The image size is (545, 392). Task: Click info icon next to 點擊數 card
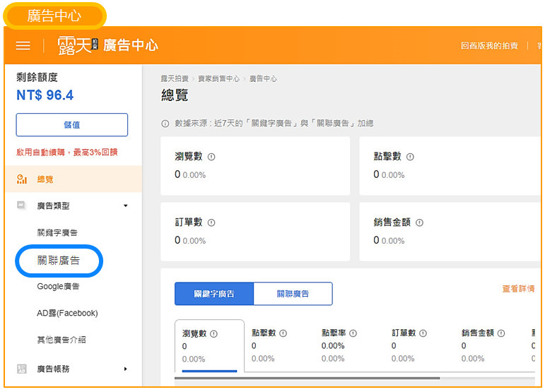[410, 157]
